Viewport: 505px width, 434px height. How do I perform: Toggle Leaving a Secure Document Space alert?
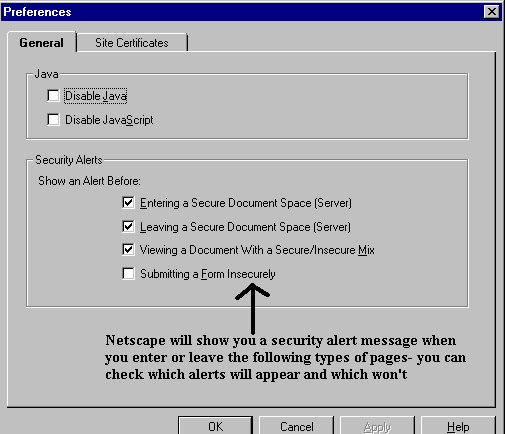[x=128, y=226]
